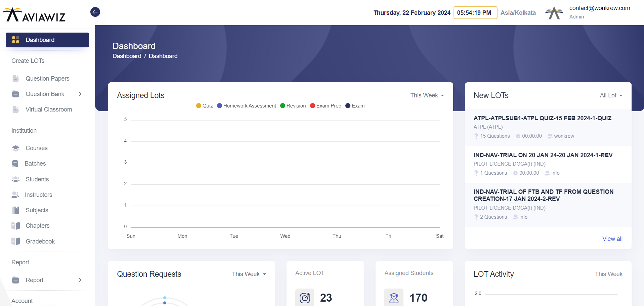644x306 pixels.
Task: Open IND-NAV-TRIAL ON 20 JAN lot
Action: tap(543, 155)
